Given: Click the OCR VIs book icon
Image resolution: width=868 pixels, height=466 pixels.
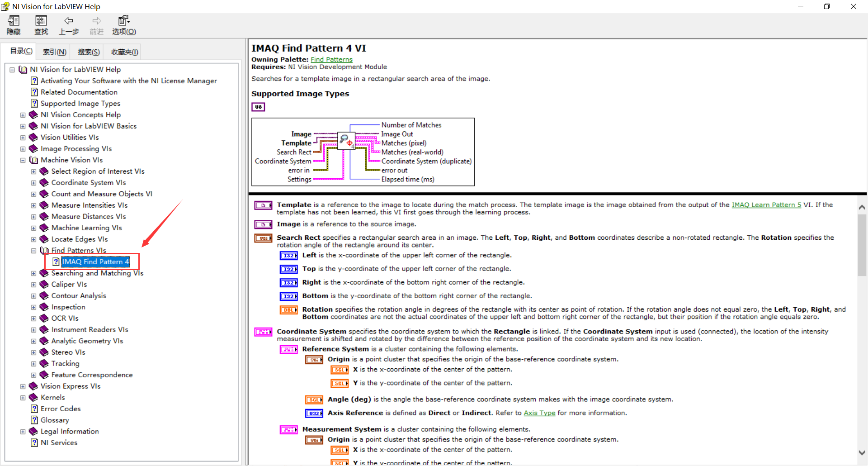Looking at the screenshot, I should [x=44, y=318].
